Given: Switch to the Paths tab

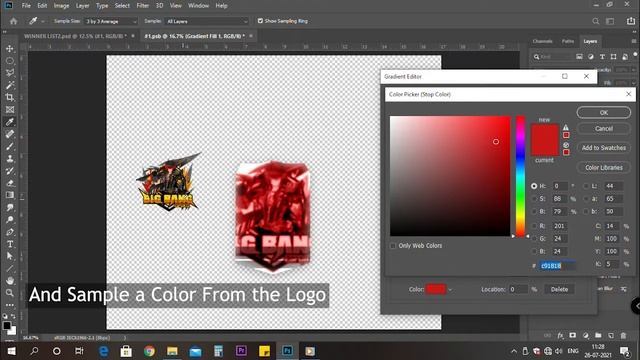Looking at the screenshot, I should click(x=568, y=41).
